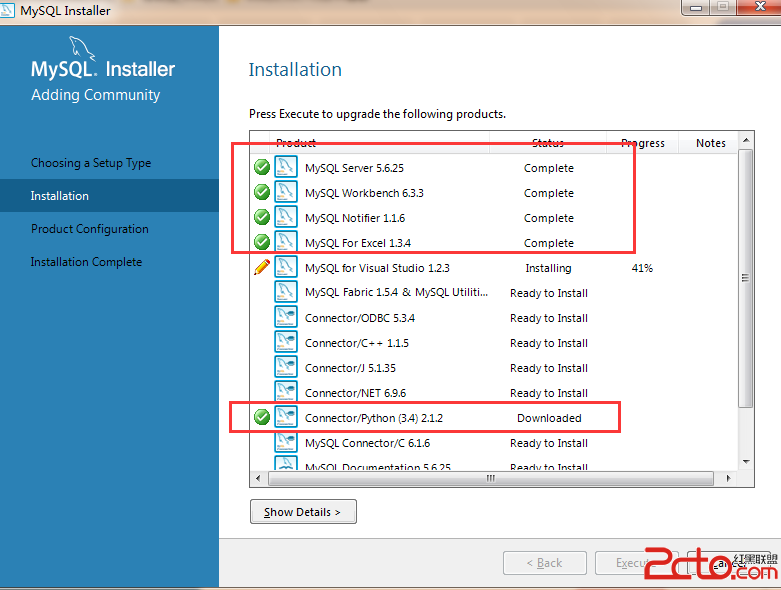Click the MySQL For Excel 1.3.4 product icon
This screenshot has height=590, width=781.
click(x=286, y=242)
